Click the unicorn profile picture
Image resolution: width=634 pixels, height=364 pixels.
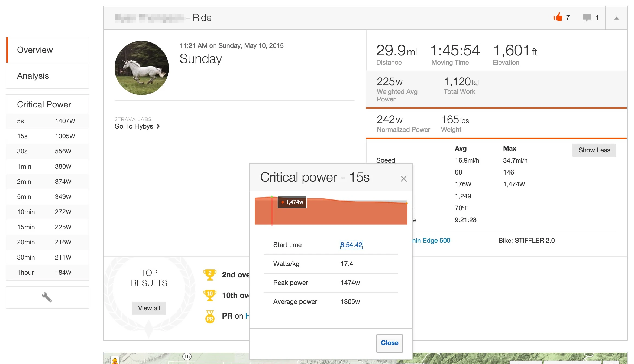[x=141, y=68]
